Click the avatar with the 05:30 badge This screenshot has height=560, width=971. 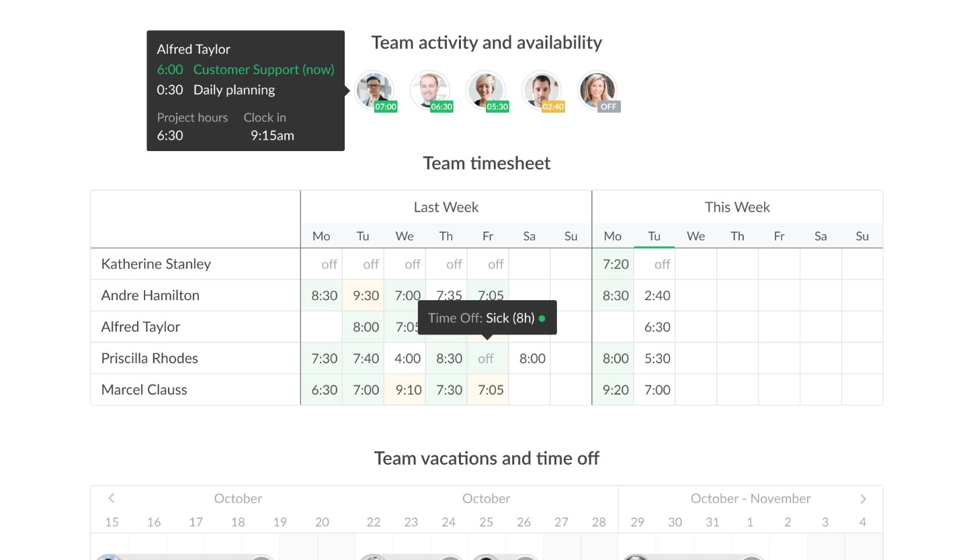click(x=486, y=89)
